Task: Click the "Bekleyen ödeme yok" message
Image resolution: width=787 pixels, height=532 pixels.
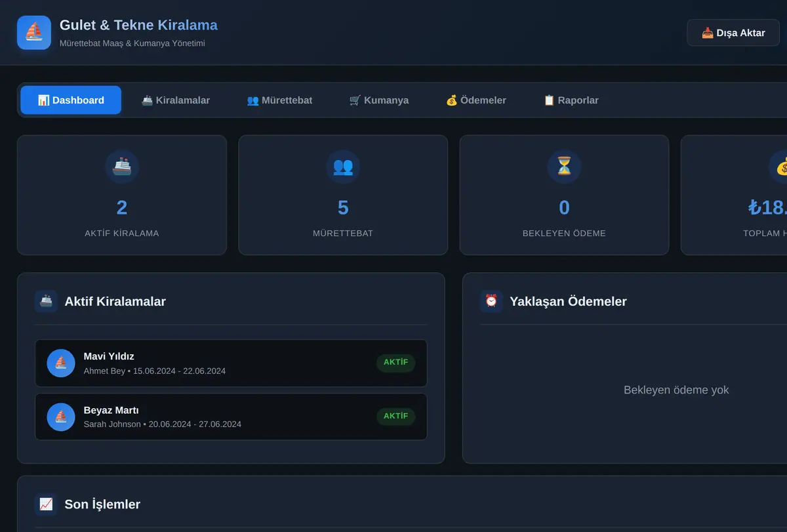Action: 676,390
